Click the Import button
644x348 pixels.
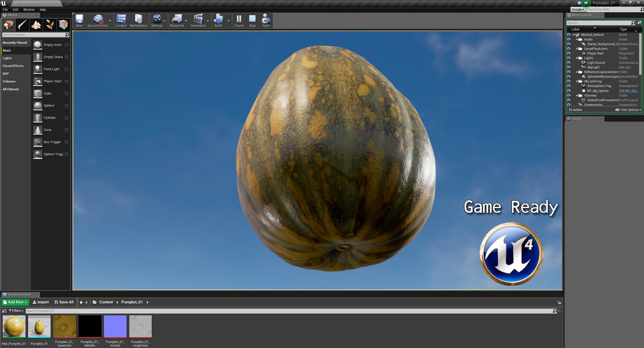tap(41, 302)
